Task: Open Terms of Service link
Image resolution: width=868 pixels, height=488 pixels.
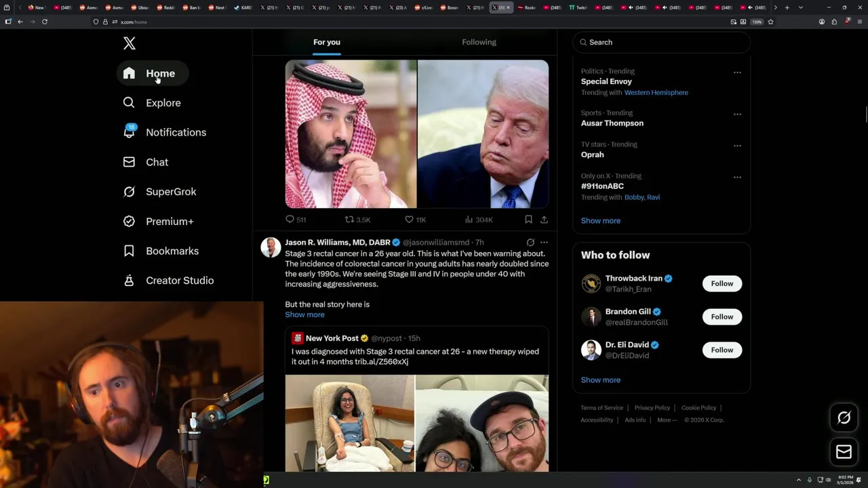Action: [601, 408]
